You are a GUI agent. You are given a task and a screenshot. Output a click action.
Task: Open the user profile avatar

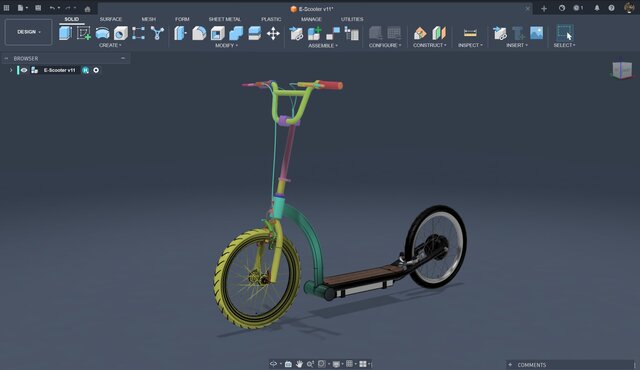(x=629, y=8)
